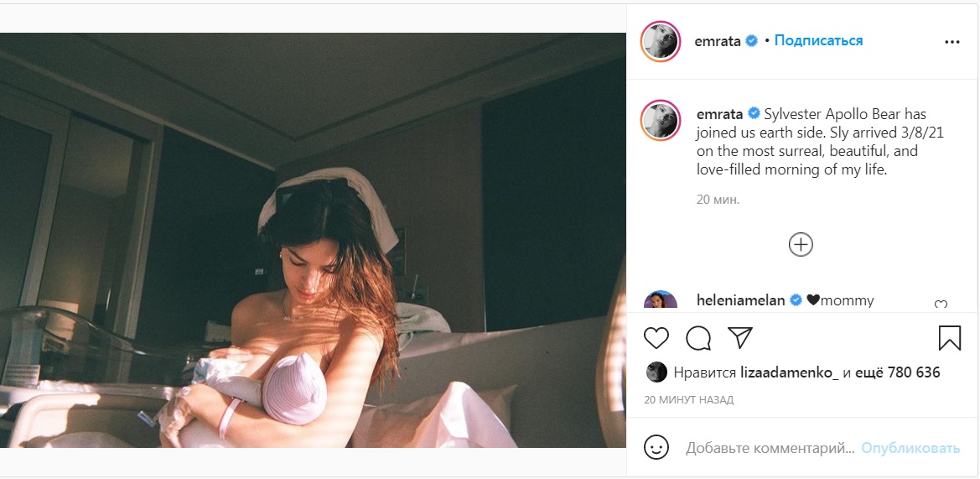Open heleniamelan's profile from the comment
The image size is (980, 479).
coord(740,300)
